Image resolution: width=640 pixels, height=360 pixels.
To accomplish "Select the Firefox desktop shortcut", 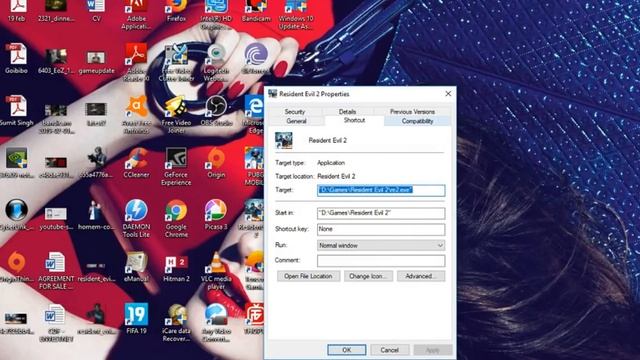I will (176, 11).
